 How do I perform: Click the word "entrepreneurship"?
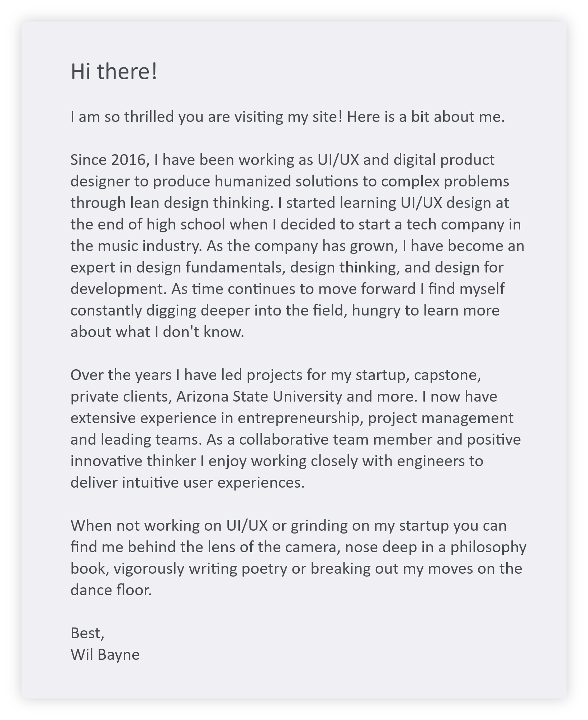298,418
